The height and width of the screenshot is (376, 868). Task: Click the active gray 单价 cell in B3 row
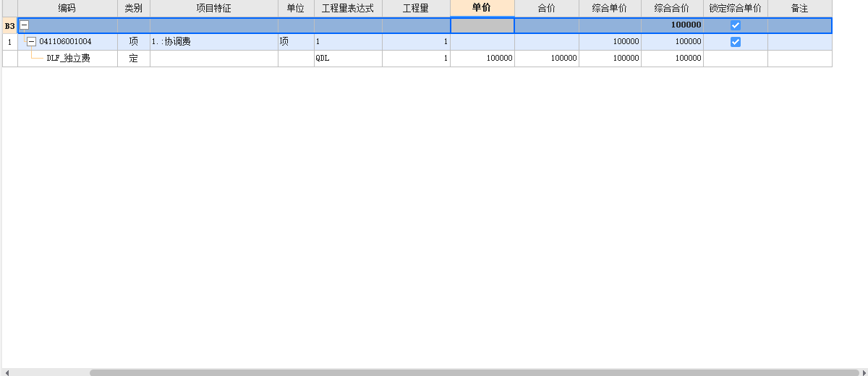(x=482, y=25)
